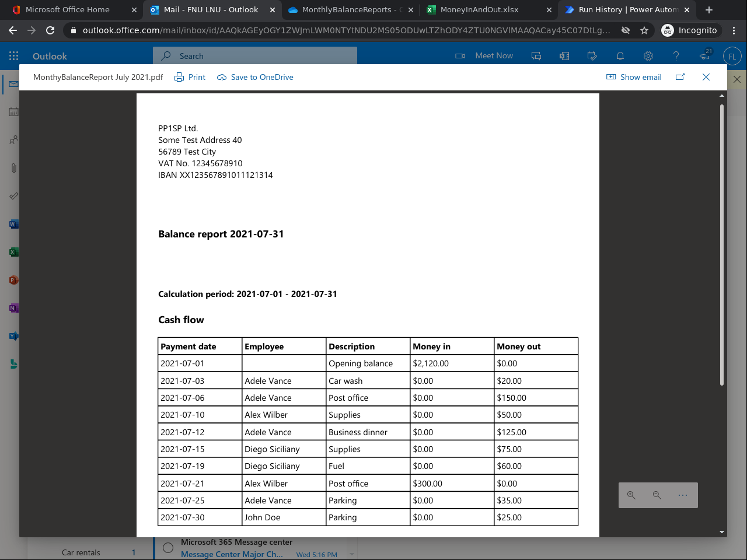Click the "Balance report 2021-07-31" heading

[221, 234]
